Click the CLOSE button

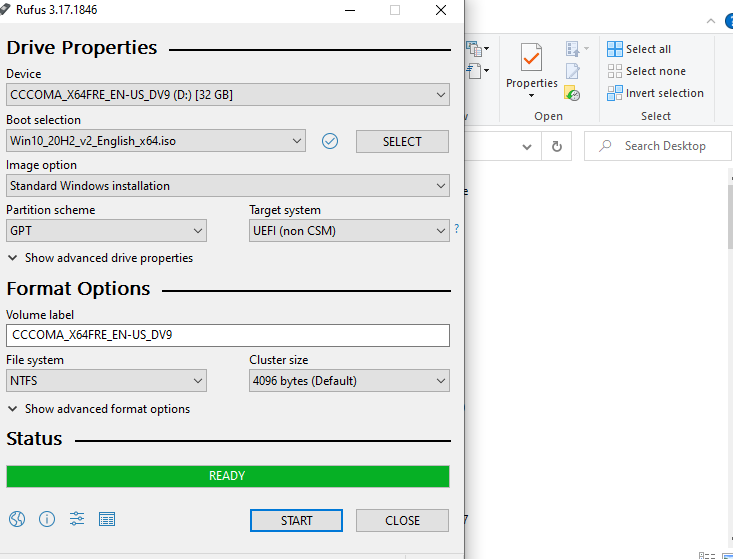(402, 520)
